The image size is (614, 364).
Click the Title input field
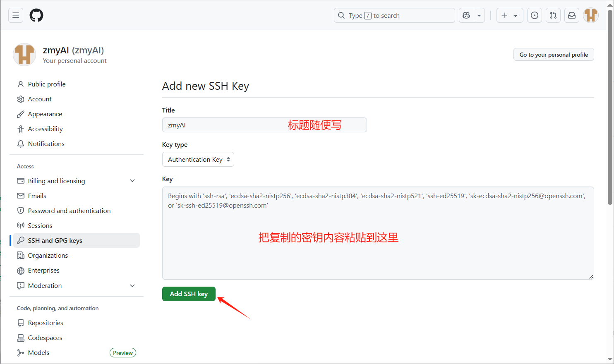(x=223, y=125)
